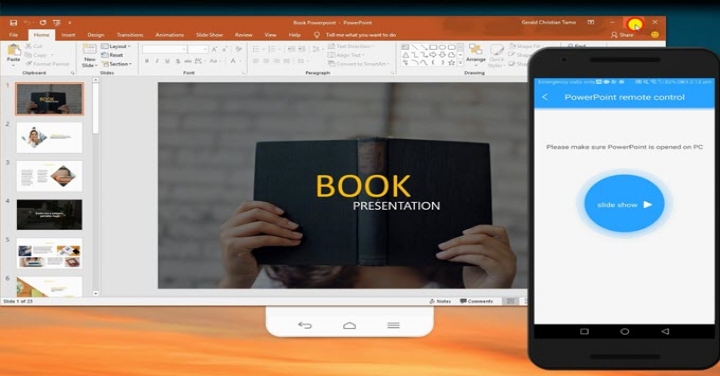720x376 pixels.
Task: Open the font size combo box
Action: point(198,49)
